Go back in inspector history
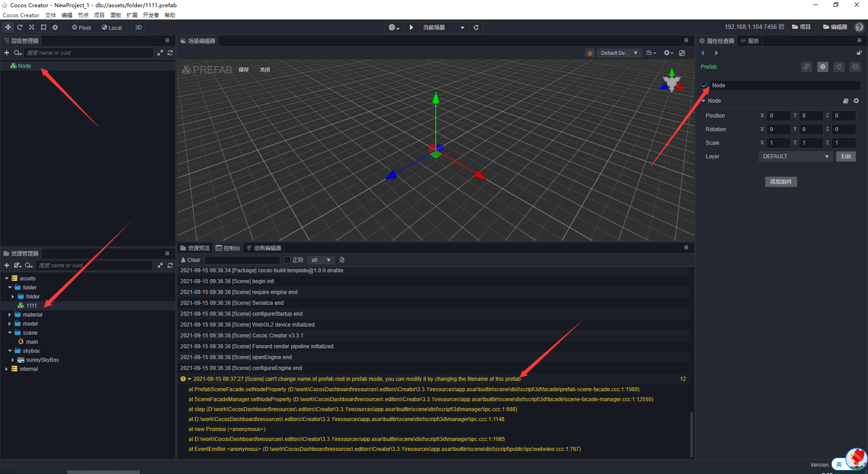The width and height of the screenshot is (868, 474). click(703, 53)
